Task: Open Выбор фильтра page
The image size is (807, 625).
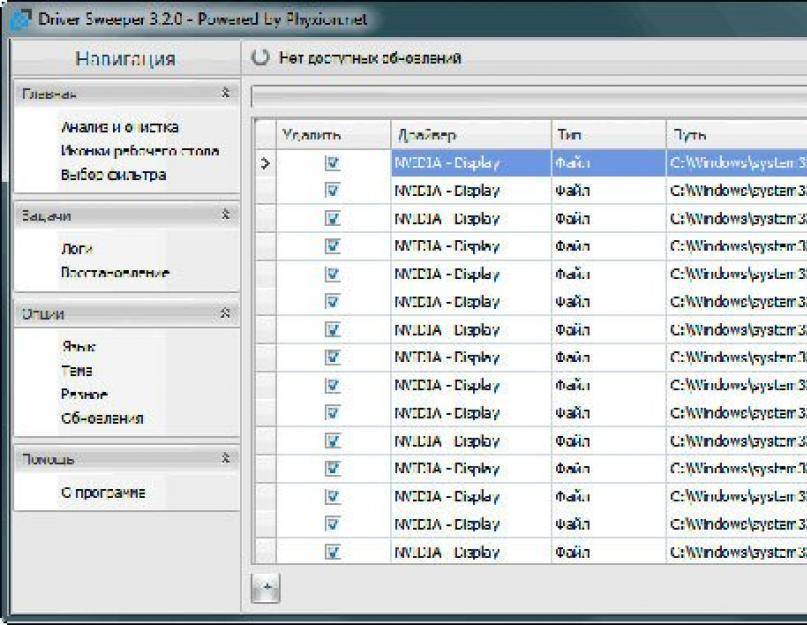Action: coord(114,175)
